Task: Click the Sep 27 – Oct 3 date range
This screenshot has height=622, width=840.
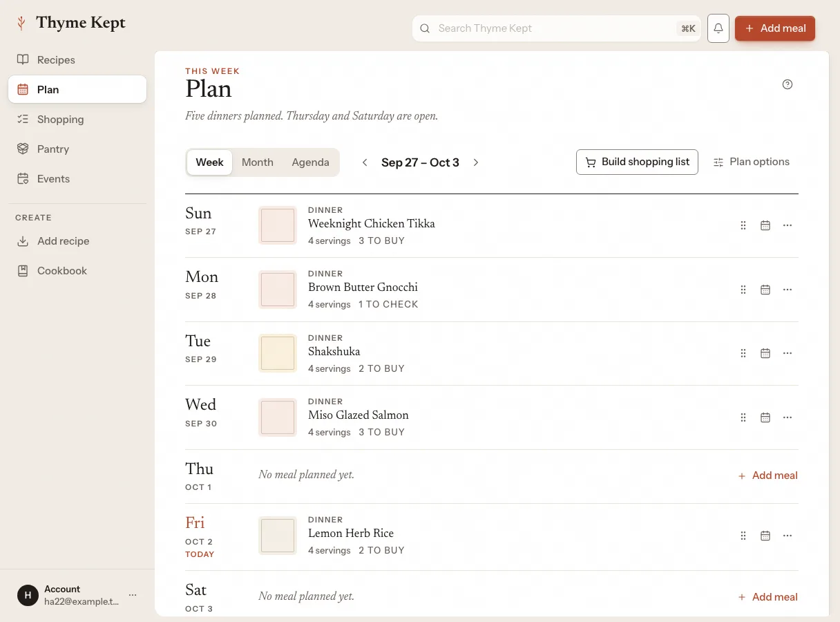Action: pyautogui.click(x=420, y=162)
